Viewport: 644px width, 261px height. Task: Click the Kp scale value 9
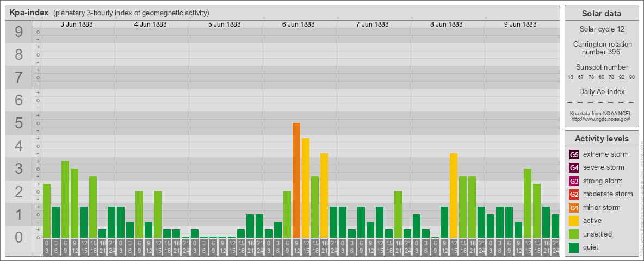[18, 32]
